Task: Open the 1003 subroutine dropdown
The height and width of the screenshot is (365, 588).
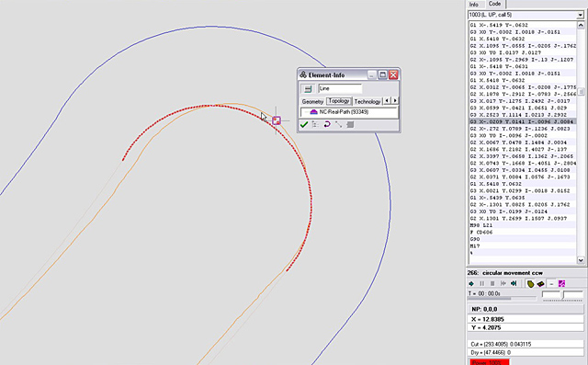Action: pyautogui.click(x=580, y=15)
